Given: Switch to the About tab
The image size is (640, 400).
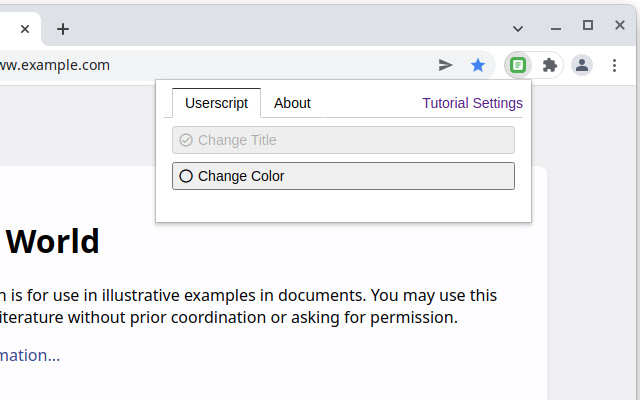Looking at the screenshot, I should click(x=292, y=103).
